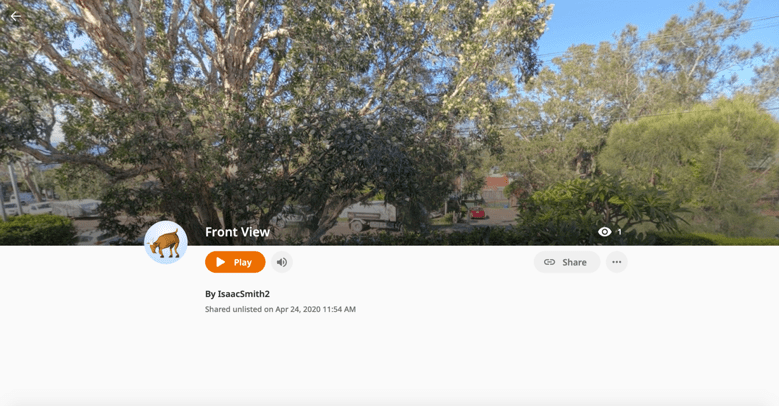Click the white triangle inside the Play button
Viewport: 779px width, 406px height.
coord(221,262)
